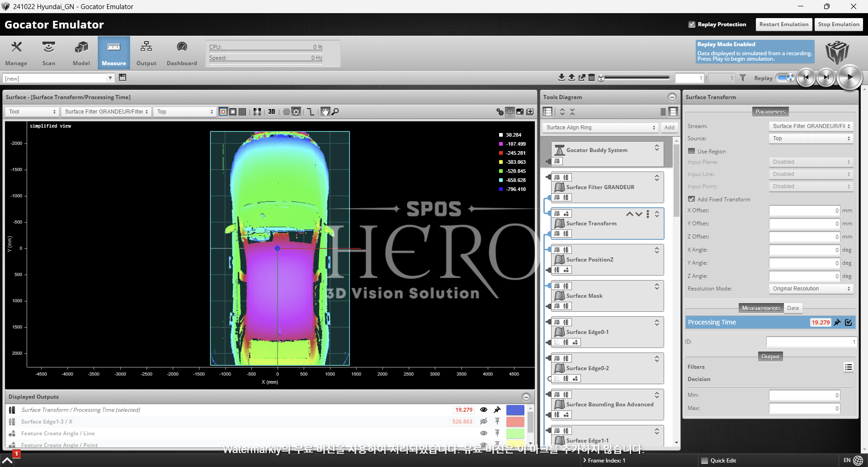The height and width of the screenshot is (467, 868).
Task: Toggle the Replay Protection checkbox
Action: [x=692, y=24]
